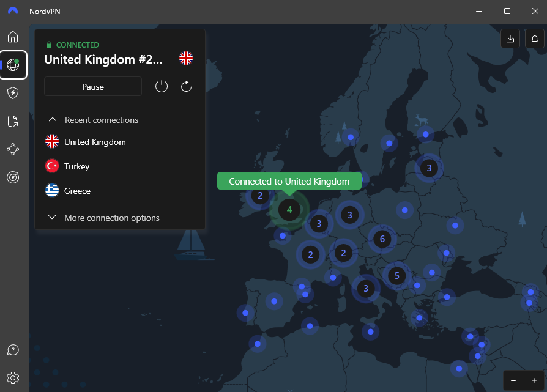Click the download icon on the map

pos(510,39)
